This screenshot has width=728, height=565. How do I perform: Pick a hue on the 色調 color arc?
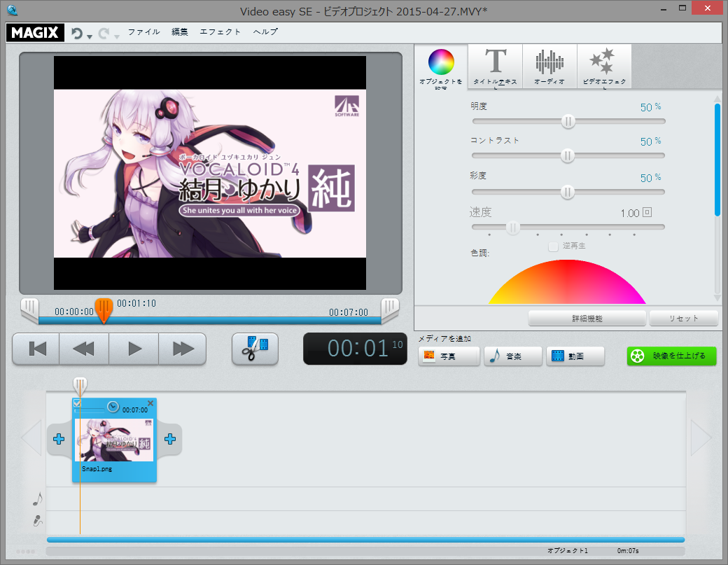tap(567, 282)
